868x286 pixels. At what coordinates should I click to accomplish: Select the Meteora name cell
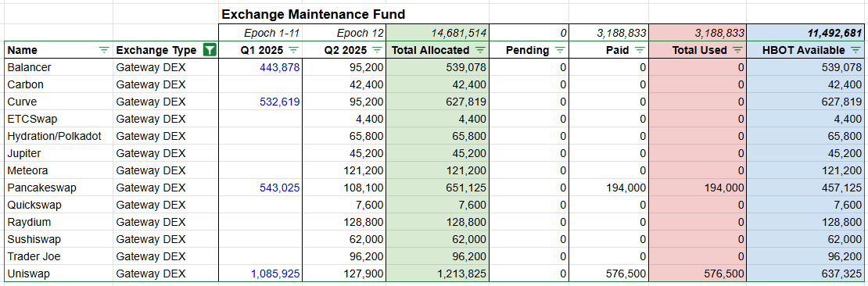(x=58, y=170)
